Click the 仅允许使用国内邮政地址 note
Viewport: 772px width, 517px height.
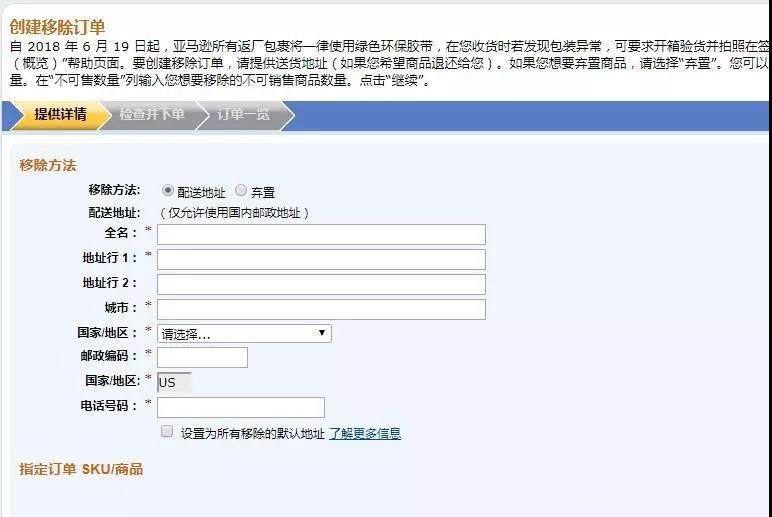point(234,213)
